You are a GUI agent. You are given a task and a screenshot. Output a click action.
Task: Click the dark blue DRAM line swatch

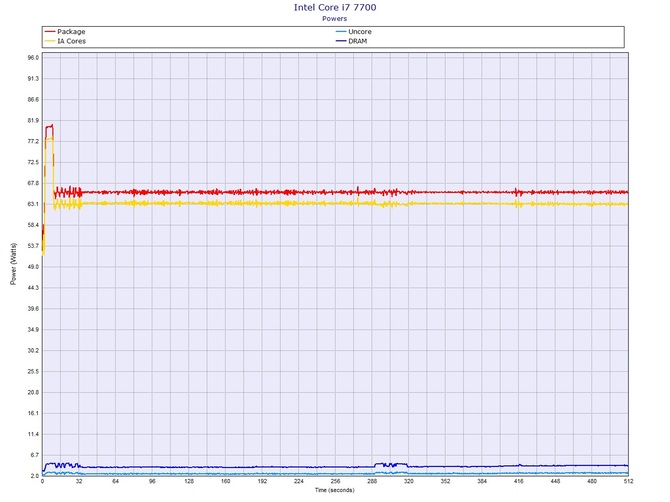coord(341,41)
